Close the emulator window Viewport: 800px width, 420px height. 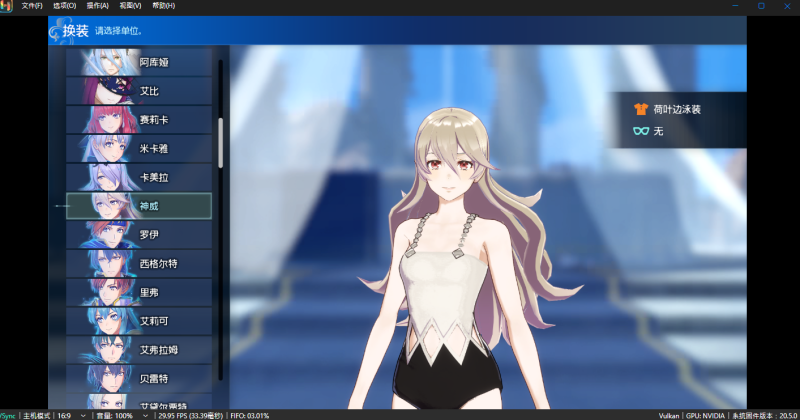pyautogui.click(x=787, y=6)
